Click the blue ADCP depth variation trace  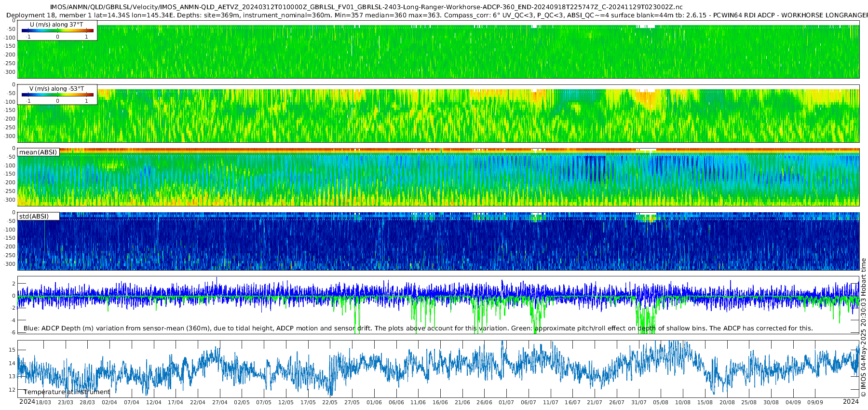[x=439, y=294]
